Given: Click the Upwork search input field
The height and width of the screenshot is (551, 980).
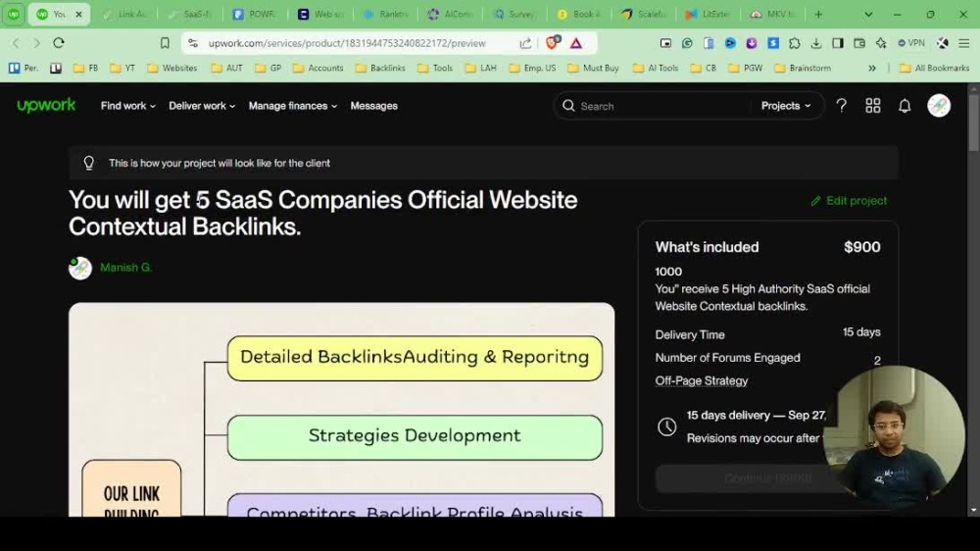Looking at the screenshot, I should 662,106.
